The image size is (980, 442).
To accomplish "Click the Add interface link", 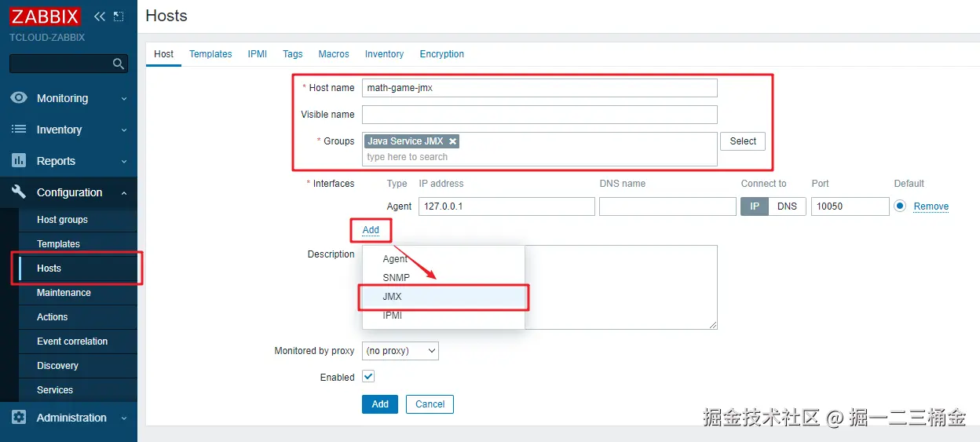I will click(x=371, y=230).
